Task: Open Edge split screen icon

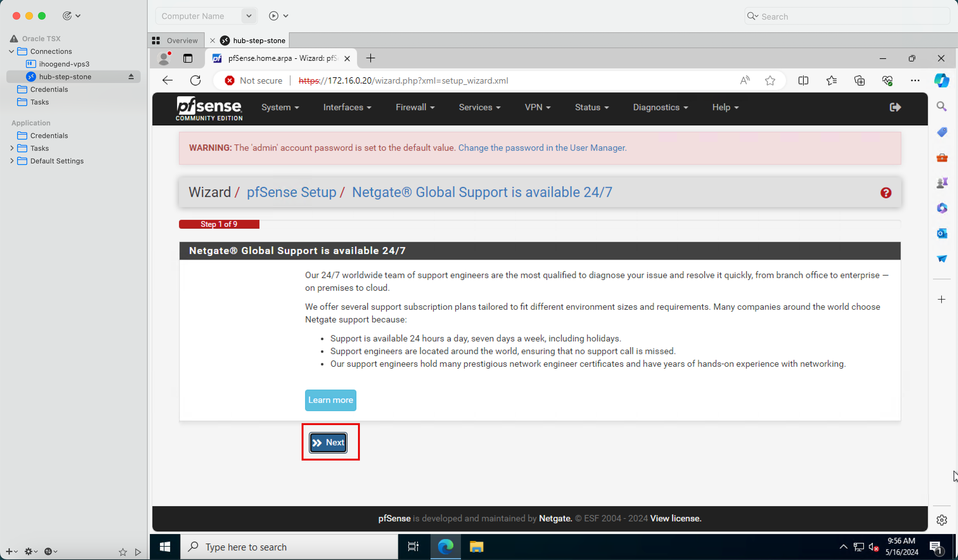Action: (803, 80)
